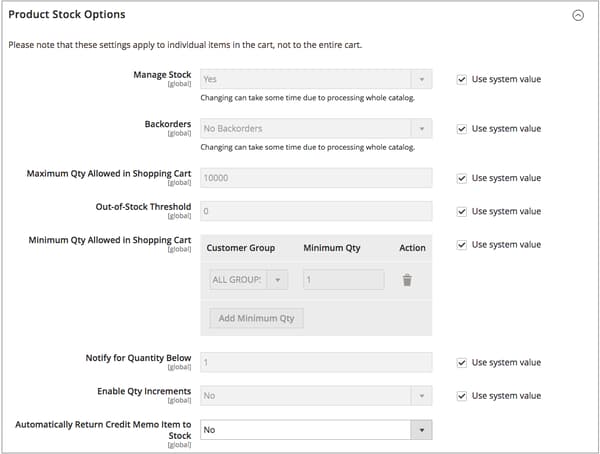
Task: Click the Notify for Quantity Below field
Action: coord(315,363)
